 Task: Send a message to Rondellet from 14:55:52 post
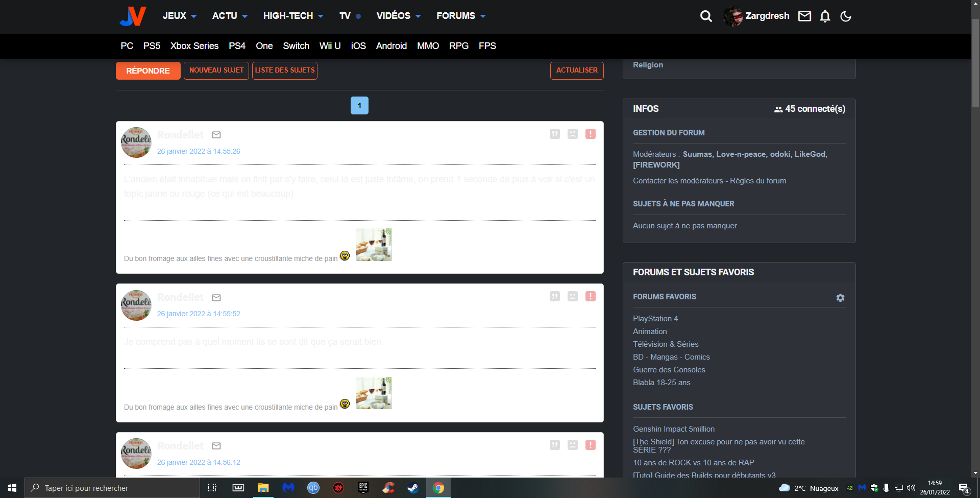pyautogui.click(x=216, y=298)
